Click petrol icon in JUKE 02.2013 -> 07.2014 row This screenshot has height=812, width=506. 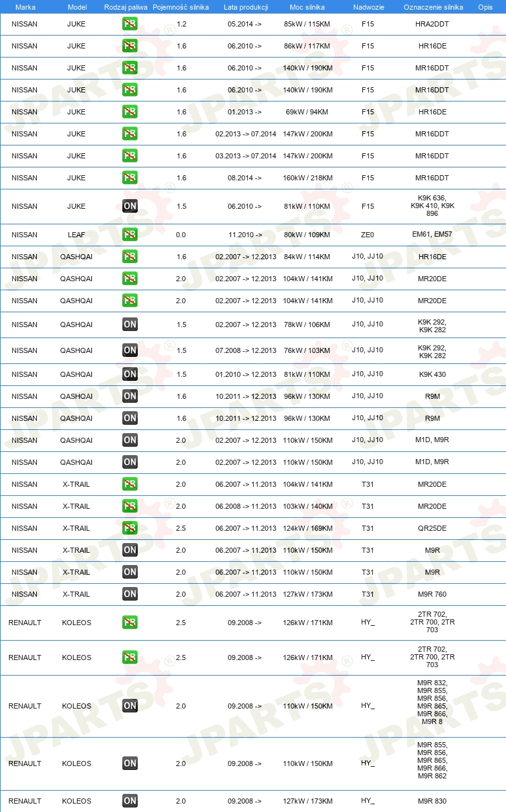tap(129, 134)
